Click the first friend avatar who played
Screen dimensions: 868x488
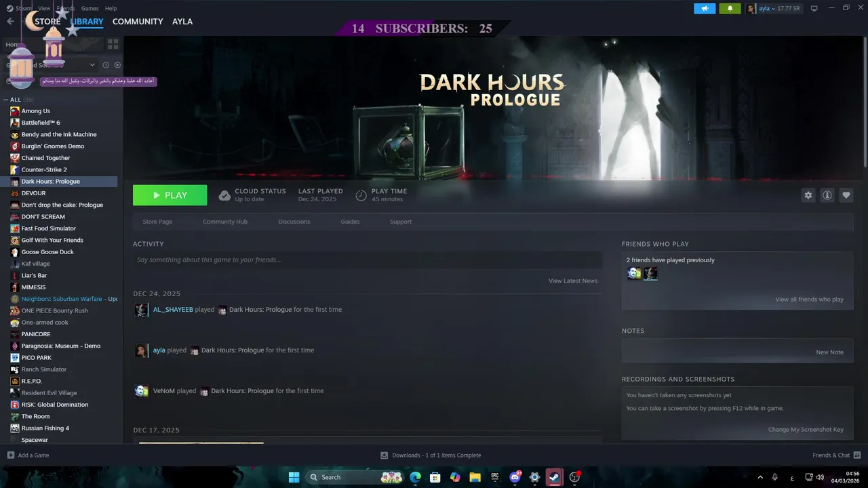coord(634,273)
